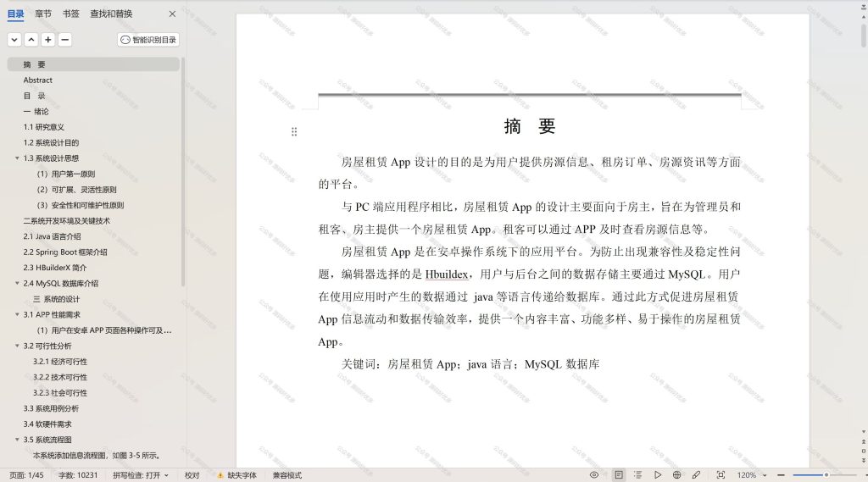The image size is (868, 482).
Task: Click the collapse-all up chevron button
Action: coord(31,40)
